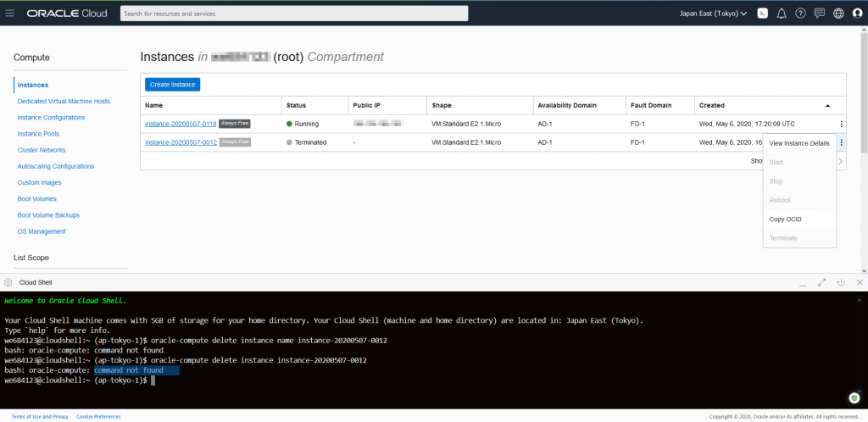Open actions menu for instance-20200507-0118 row
The height and width of the screenshot is (422, 868).
(841, 124)
